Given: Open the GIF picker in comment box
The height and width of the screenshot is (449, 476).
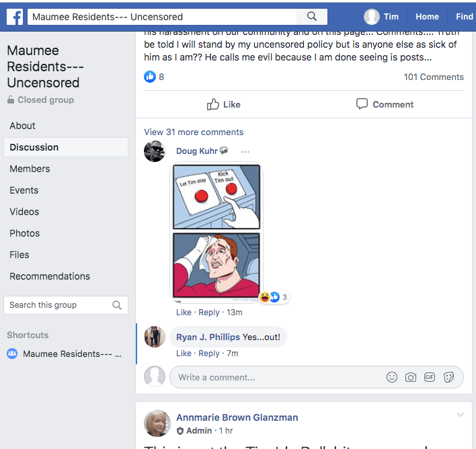Looking at the screenshot, I should (430, 377).
